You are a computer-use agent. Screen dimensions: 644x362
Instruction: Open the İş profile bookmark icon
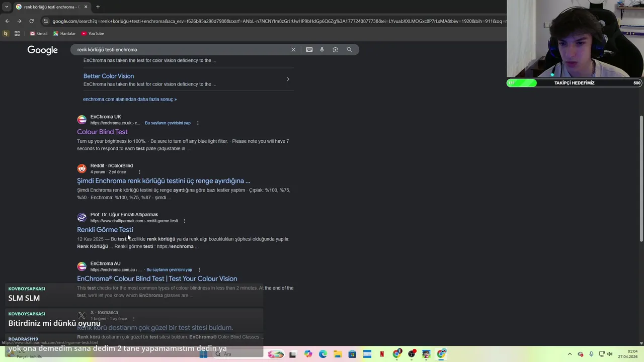coord(6,34)
